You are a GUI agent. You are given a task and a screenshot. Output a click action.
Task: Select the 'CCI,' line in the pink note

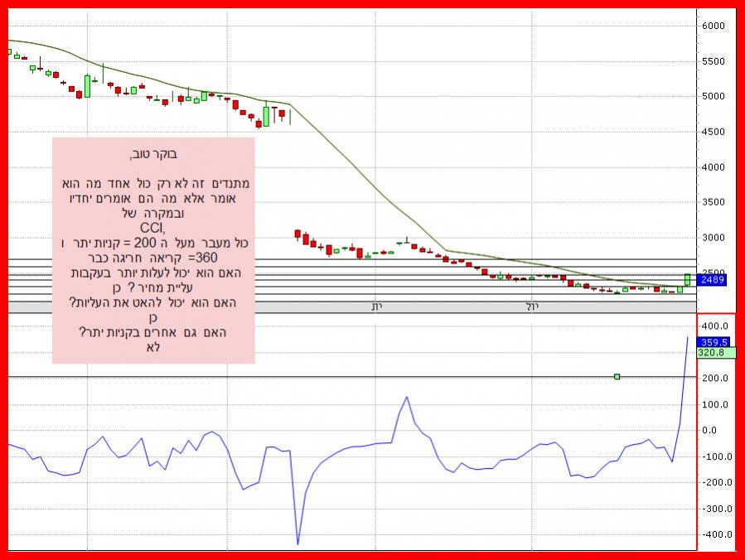[x=153, y=229]
